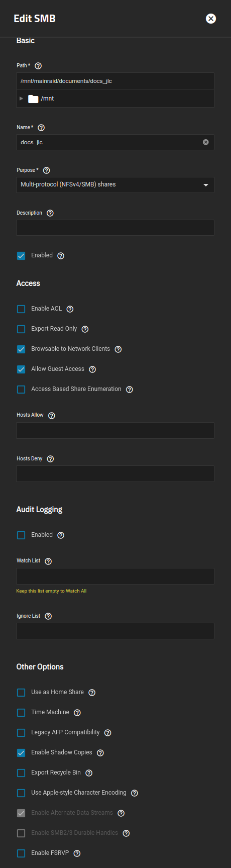Show help for Purpose setting
This screenshot has width=231, height=868.
tap(47, 170)
